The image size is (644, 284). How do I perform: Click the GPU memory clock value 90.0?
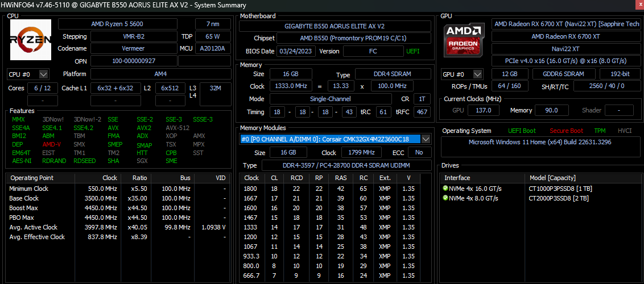click(x=551, y=110)
